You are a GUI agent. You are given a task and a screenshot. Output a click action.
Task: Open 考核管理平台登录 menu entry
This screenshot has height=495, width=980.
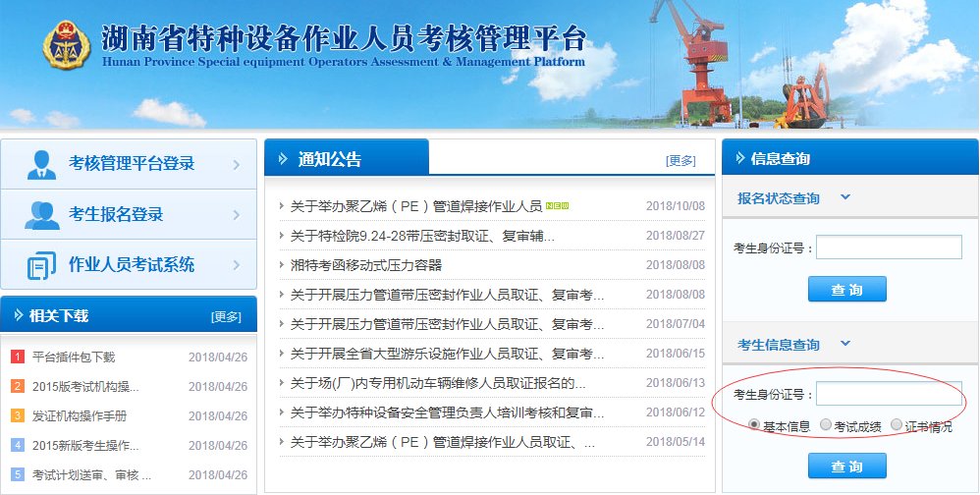pos(129,164)
